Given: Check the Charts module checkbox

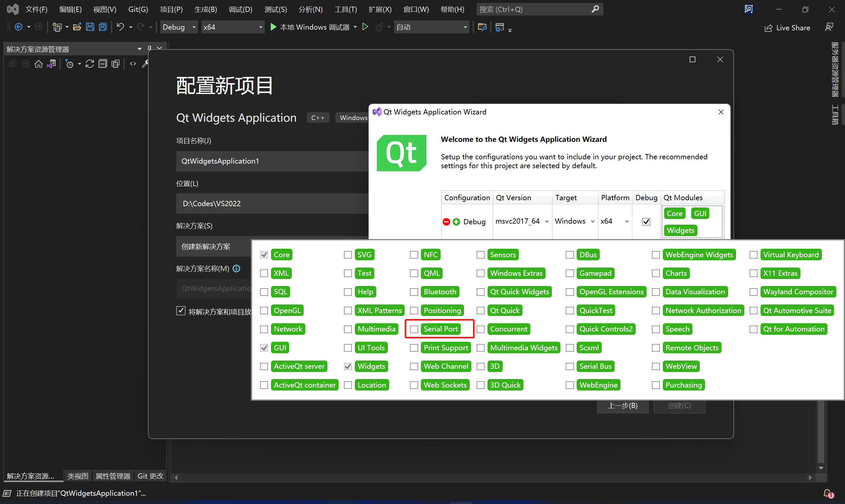Looking at the screenshot, I should pos(656,273).
